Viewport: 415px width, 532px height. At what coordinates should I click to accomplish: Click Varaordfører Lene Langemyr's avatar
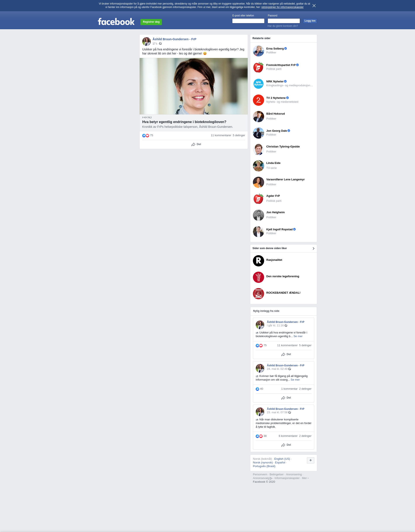(258, 182)
